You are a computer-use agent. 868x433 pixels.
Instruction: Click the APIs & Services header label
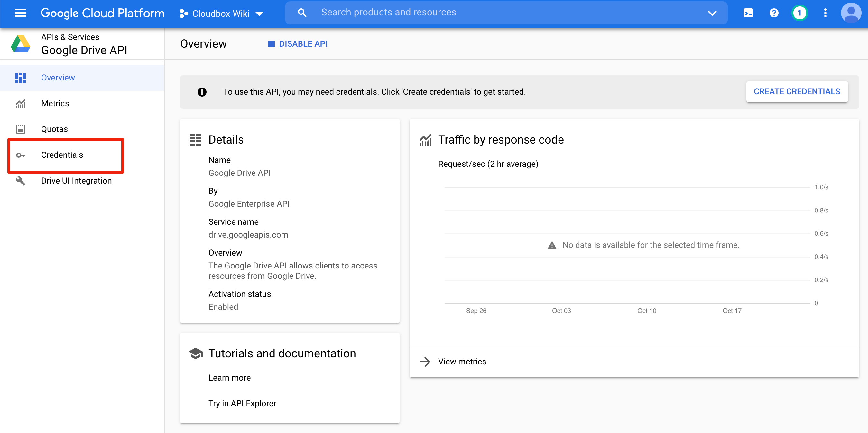(70, 37)
